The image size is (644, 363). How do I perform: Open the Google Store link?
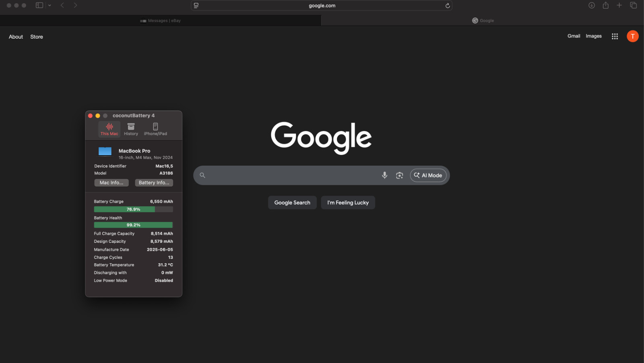click(37, 37)
